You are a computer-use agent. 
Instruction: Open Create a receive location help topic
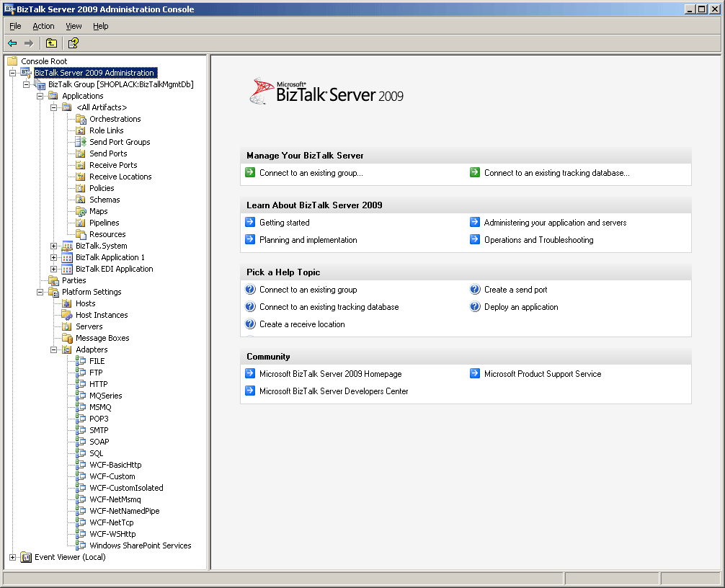point(302,324)
